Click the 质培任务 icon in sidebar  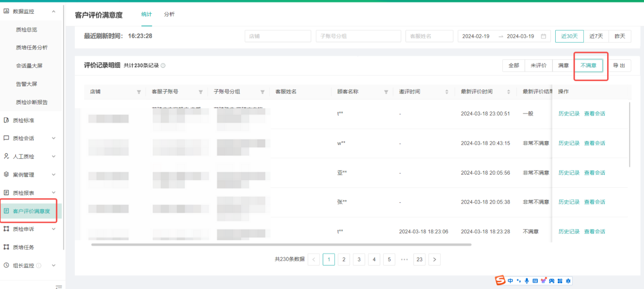[x=6, y=247]
